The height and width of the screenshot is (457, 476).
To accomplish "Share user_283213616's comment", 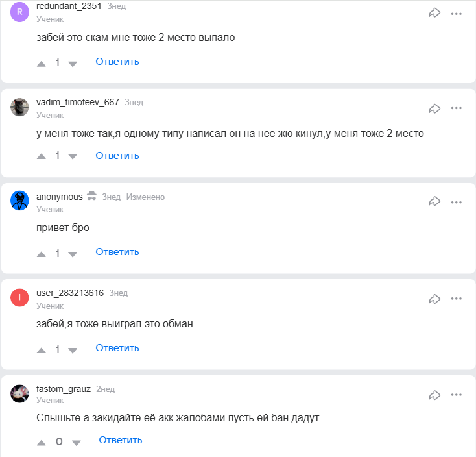I will coord(434,299).
